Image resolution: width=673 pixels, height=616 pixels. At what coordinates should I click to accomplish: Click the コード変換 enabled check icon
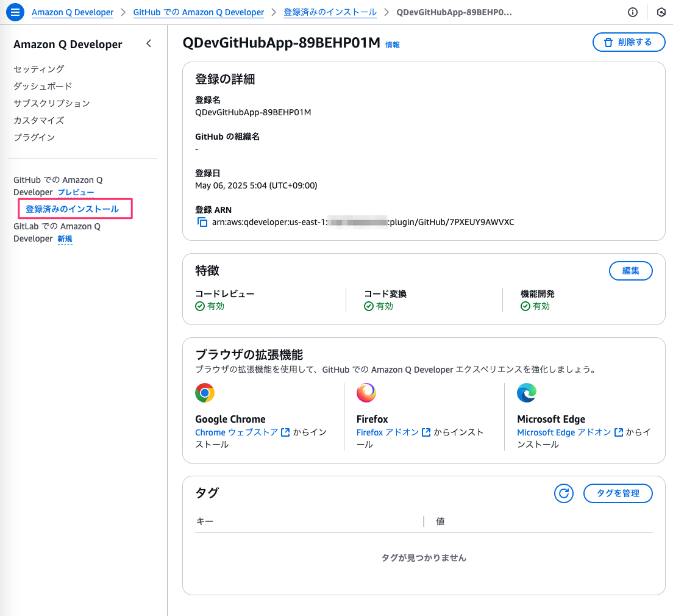(368, 306)
